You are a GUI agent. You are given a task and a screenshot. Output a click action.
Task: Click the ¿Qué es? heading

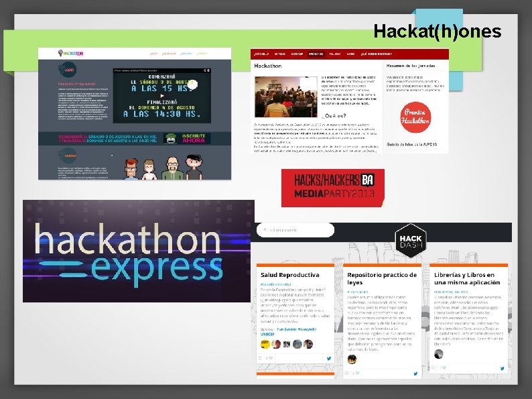pyautogui.click(x=334, y=116)
